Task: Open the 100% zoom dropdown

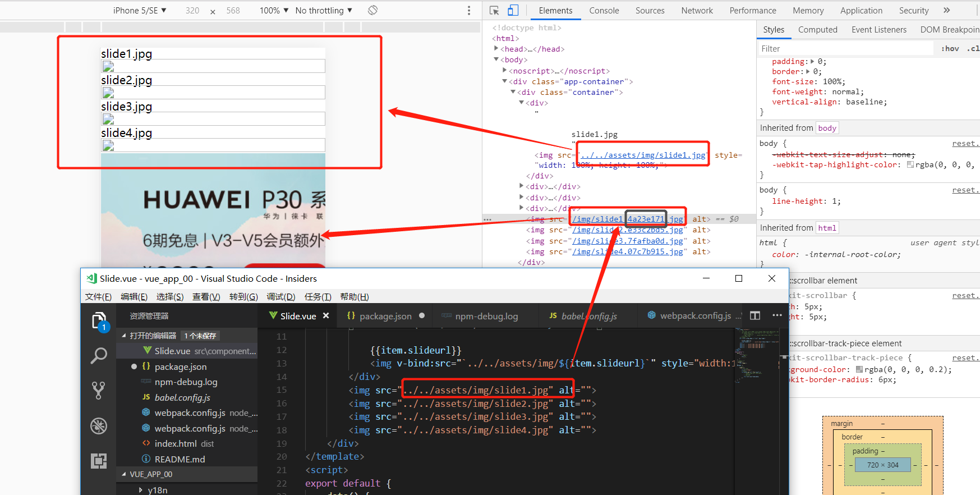Action: click(x=274, y=10)
